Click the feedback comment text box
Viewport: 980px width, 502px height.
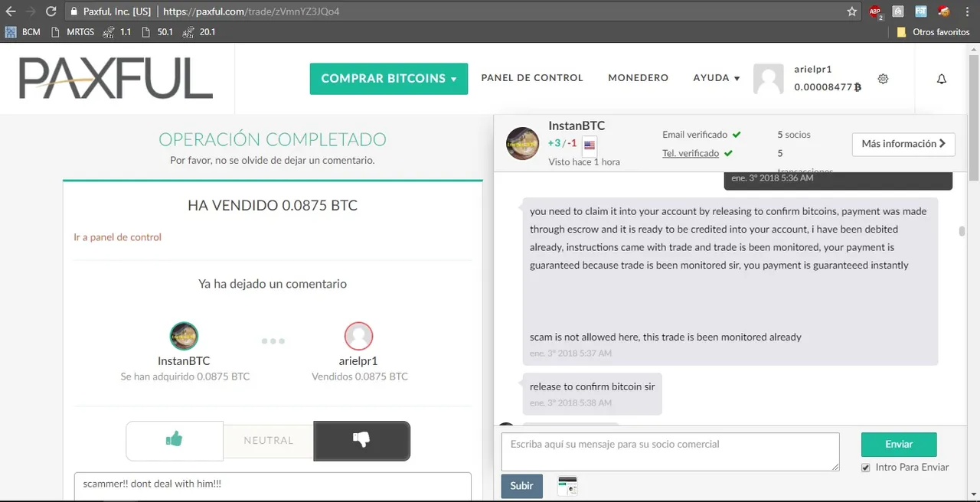[x=273, y=487]
